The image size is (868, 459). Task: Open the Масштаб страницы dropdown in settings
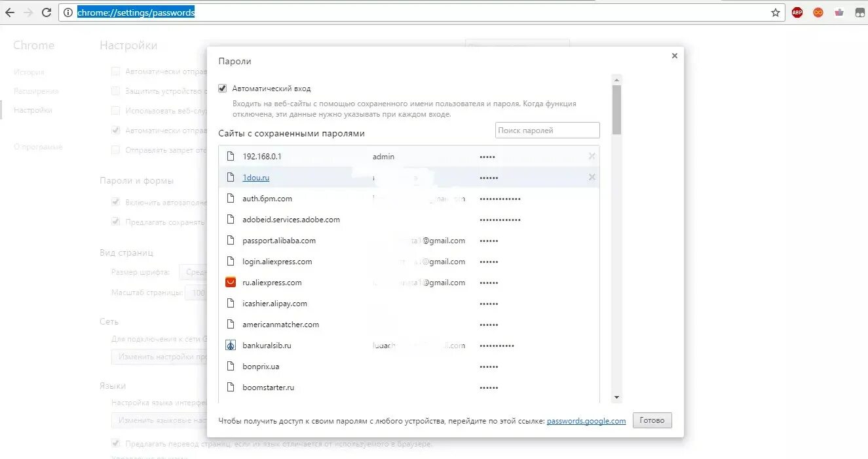tap(196, 292)
